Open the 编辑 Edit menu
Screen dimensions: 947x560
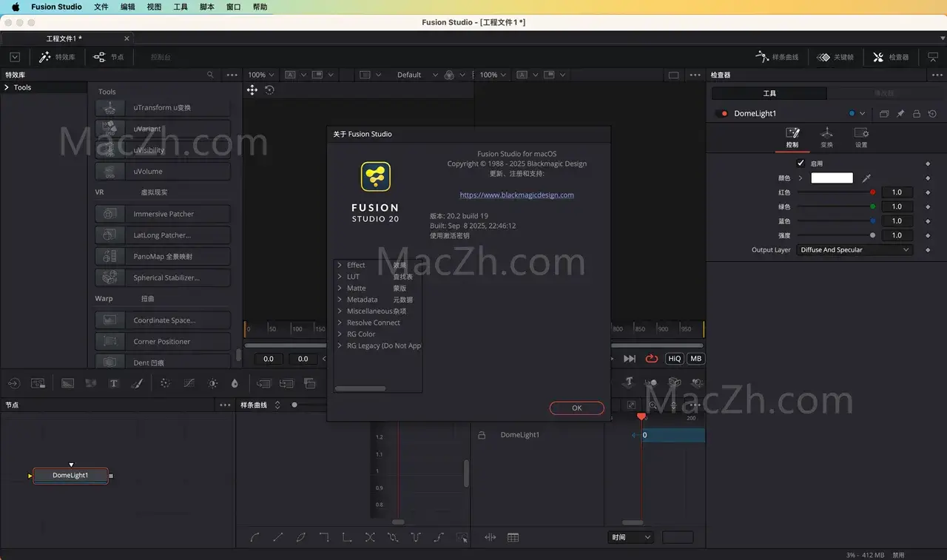(128, 7)
